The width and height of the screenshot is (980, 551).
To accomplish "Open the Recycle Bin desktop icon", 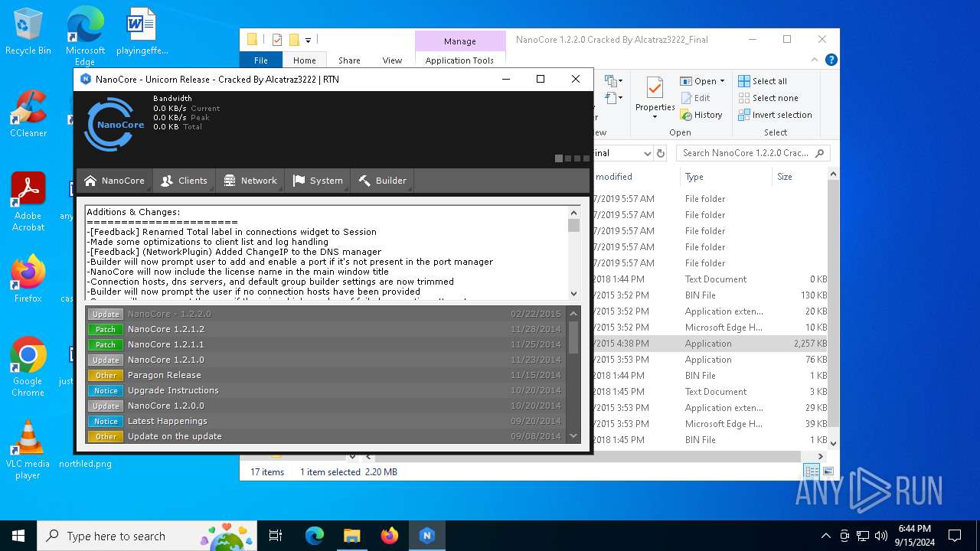I will 28,32.
